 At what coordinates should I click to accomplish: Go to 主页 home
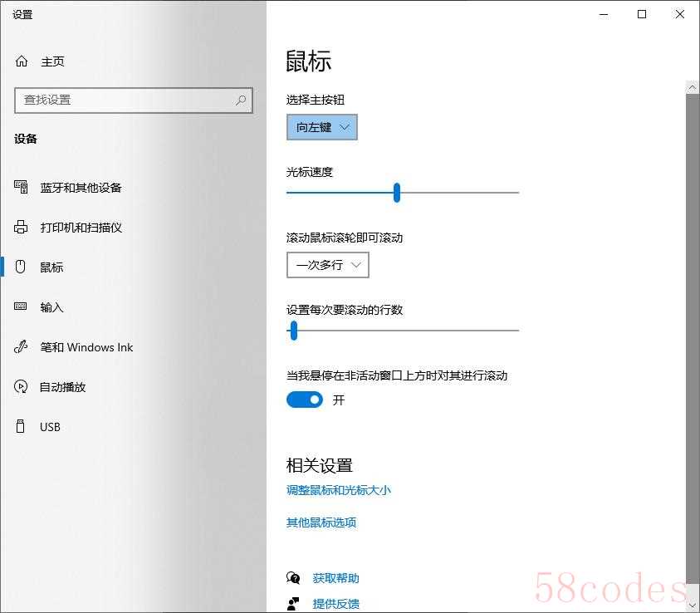52,61
